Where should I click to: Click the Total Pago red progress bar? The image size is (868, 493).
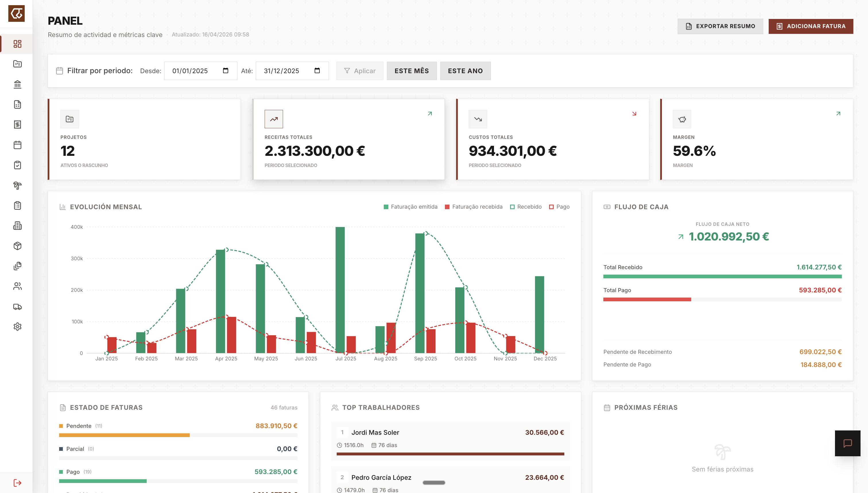coord(647,300)
